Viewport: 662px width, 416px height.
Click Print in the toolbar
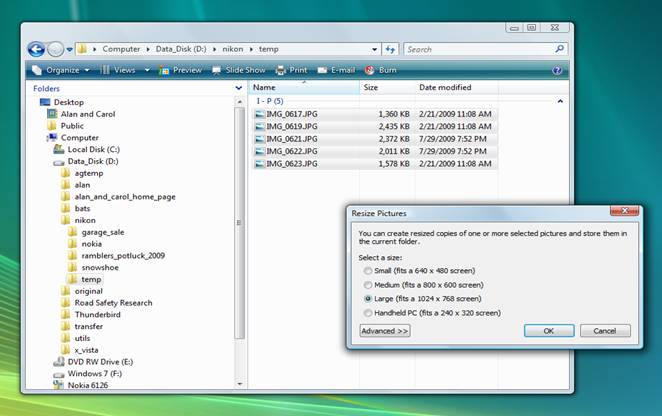(291, 70)
